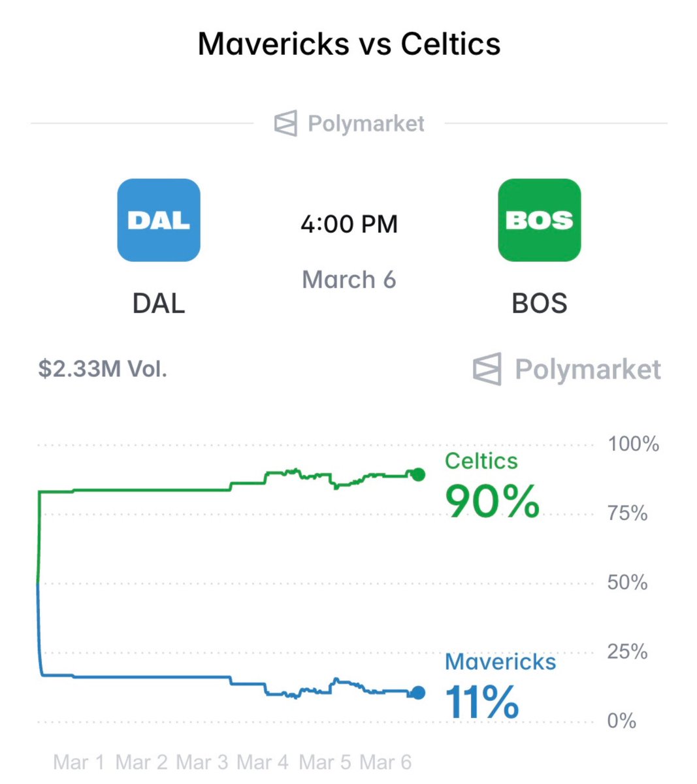Viewport: 697px width, 784px height.
Task: Click the 4:00 PM game time
Action: tap(349, 224)
